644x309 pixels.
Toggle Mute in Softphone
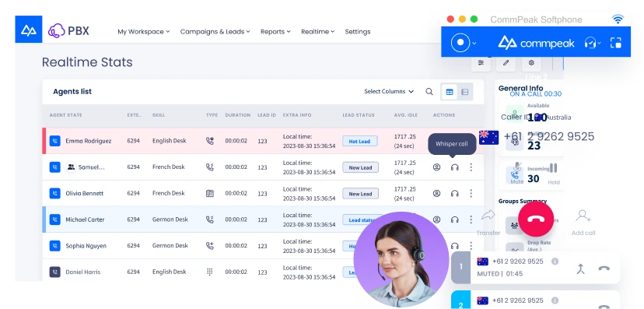(517, 173)
